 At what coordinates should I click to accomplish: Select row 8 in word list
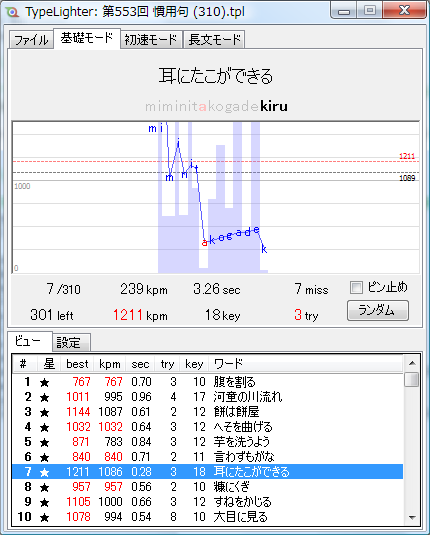[207, 487]
